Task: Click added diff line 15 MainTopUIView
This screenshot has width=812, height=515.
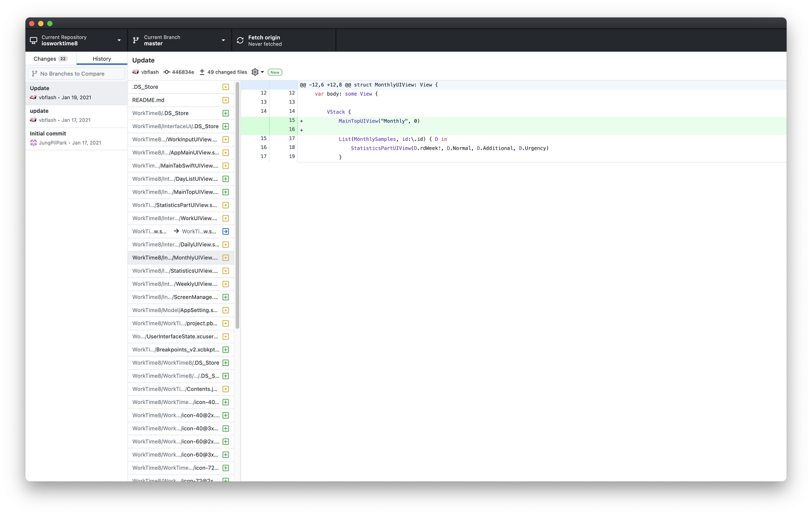Action: (513, 121)
